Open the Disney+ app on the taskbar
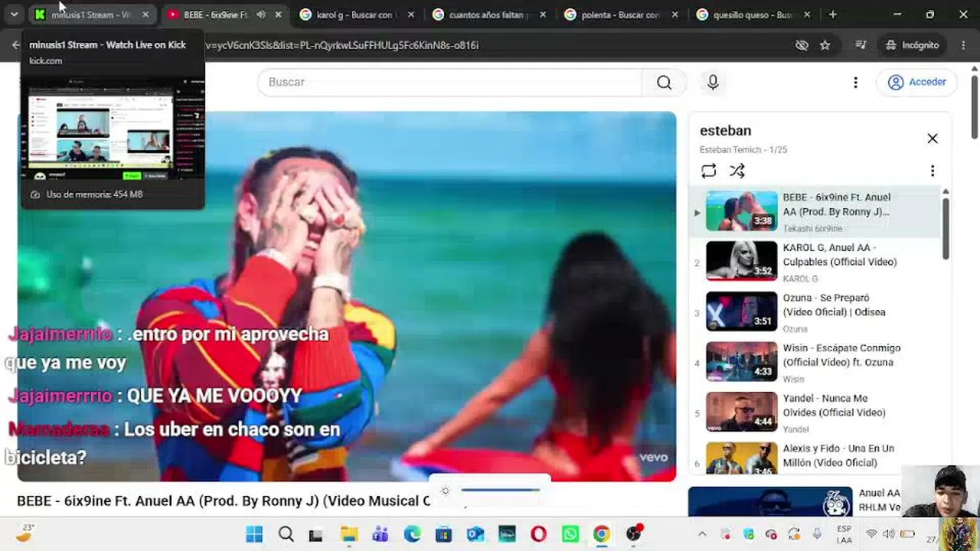Screen dimensions: 980x551 tap(507, 534)
